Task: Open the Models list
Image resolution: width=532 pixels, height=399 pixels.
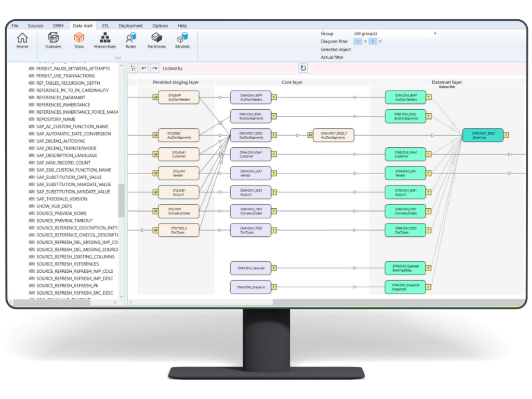Action: (182, 39)
